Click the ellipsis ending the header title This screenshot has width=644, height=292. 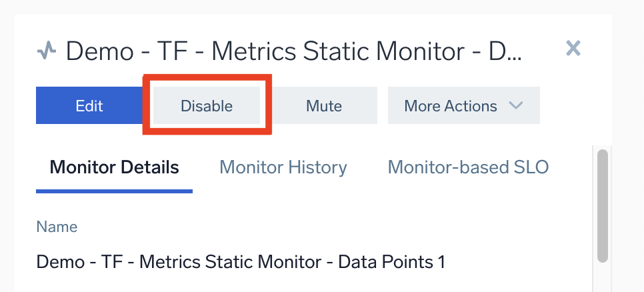click(x=513, y=55)
